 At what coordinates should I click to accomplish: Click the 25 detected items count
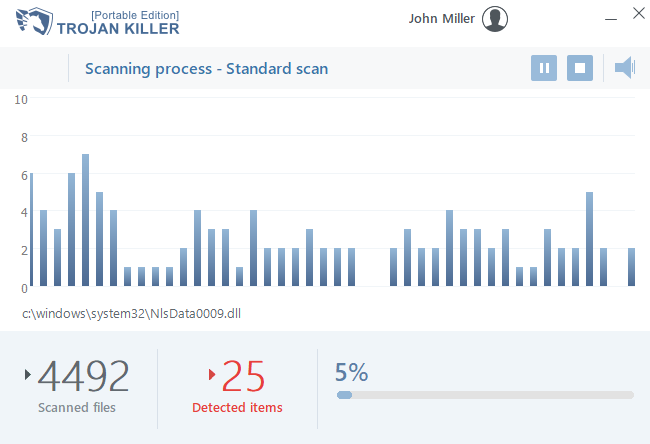point(243,376)
